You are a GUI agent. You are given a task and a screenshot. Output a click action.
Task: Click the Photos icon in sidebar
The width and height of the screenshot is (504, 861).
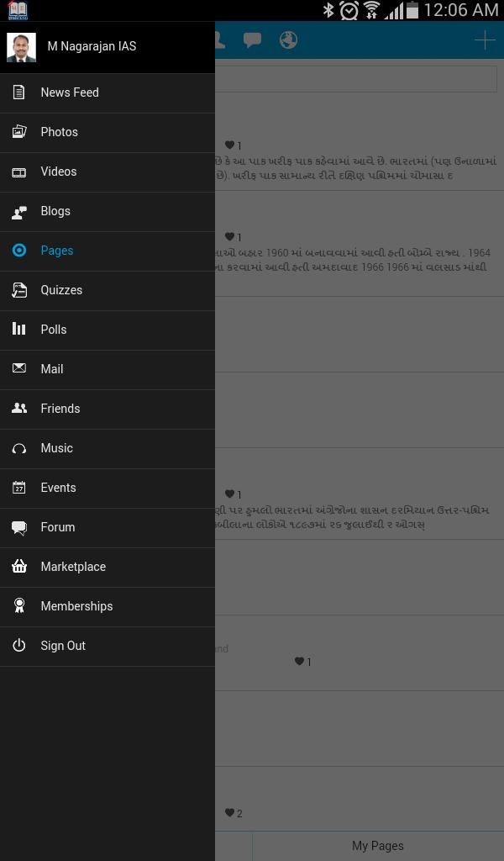point(19,132)
